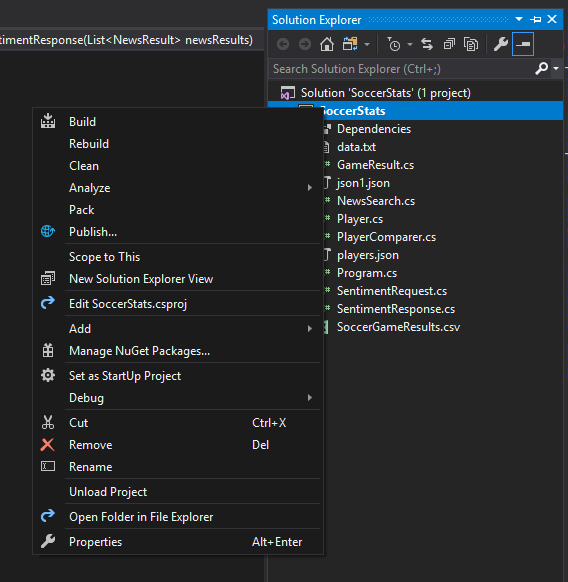Click the solution icon next to Solution 'SoccerStats'

pyautogui.click(x=288, y=93)
